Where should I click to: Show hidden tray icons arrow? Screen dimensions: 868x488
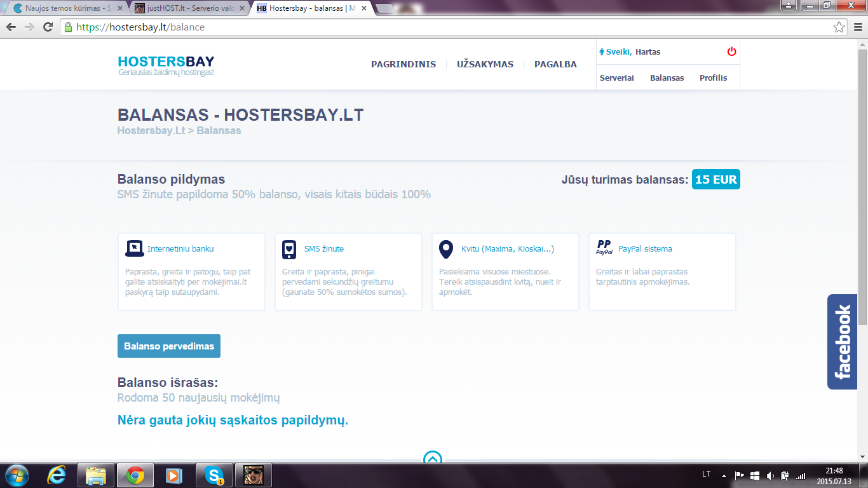click(x=724, y=475)
